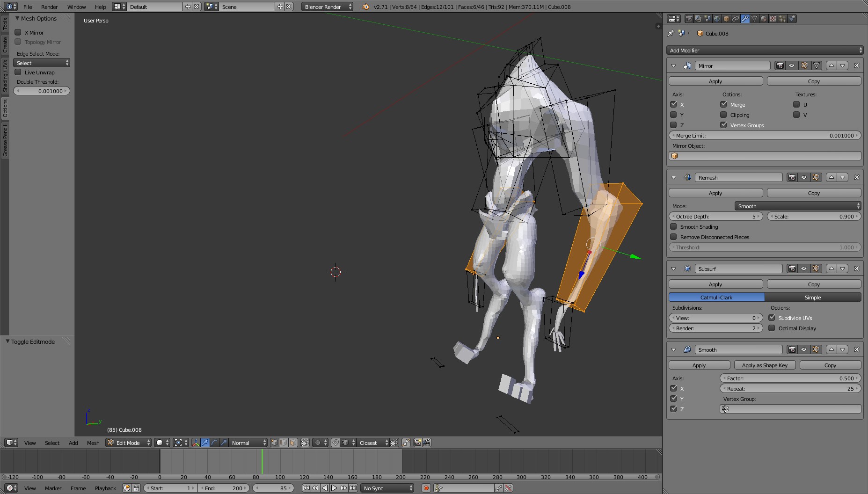Image resolution: width=868 pixels, height=494 pixels.
Task: Open the Particles properties tab icon
Action: (x=782, y=19)
